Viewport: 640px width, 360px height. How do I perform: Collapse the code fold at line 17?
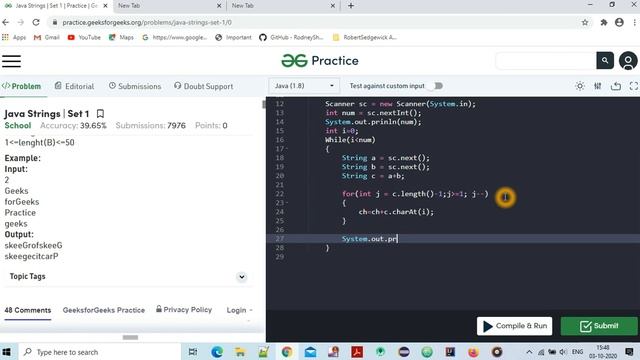287,149
